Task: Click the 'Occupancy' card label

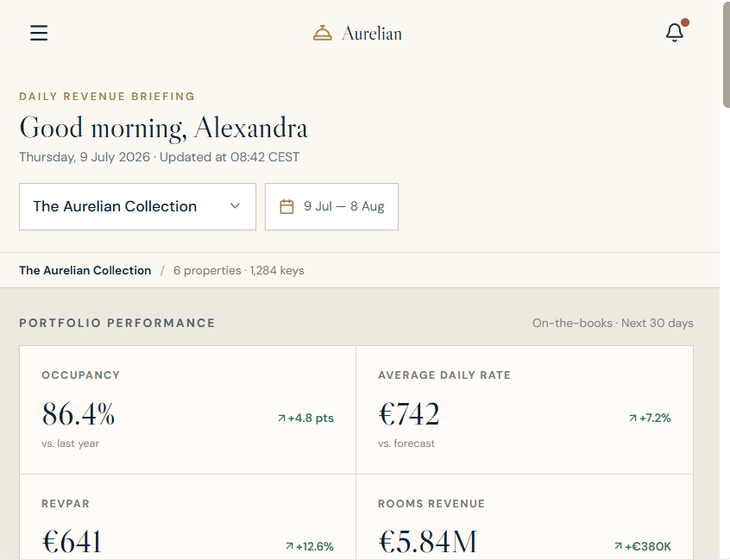Action: [80, 375]
